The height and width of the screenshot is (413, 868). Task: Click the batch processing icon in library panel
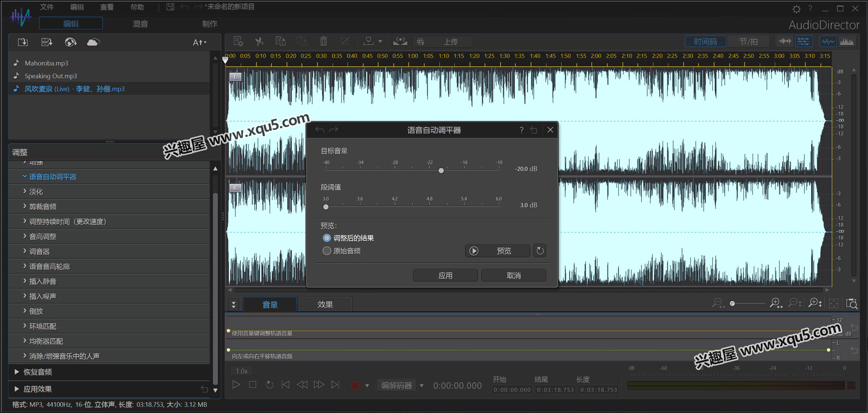46,42
